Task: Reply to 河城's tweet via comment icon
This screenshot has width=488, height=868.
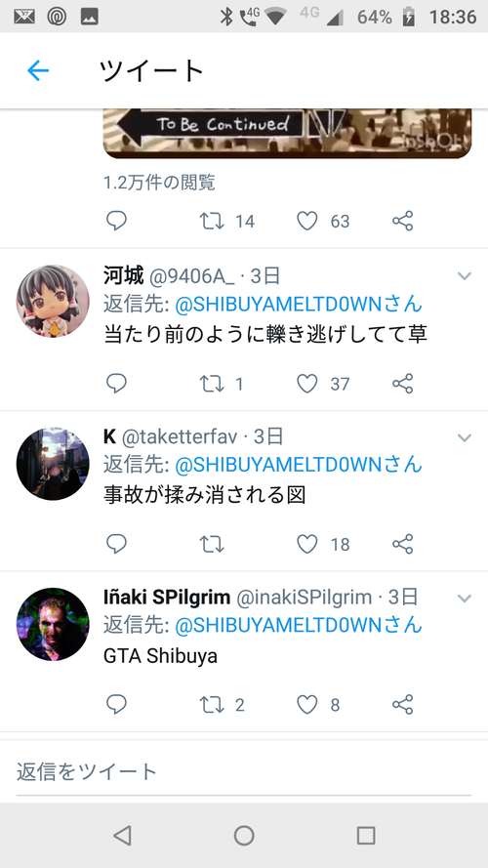Action: (x=116, y=384)
